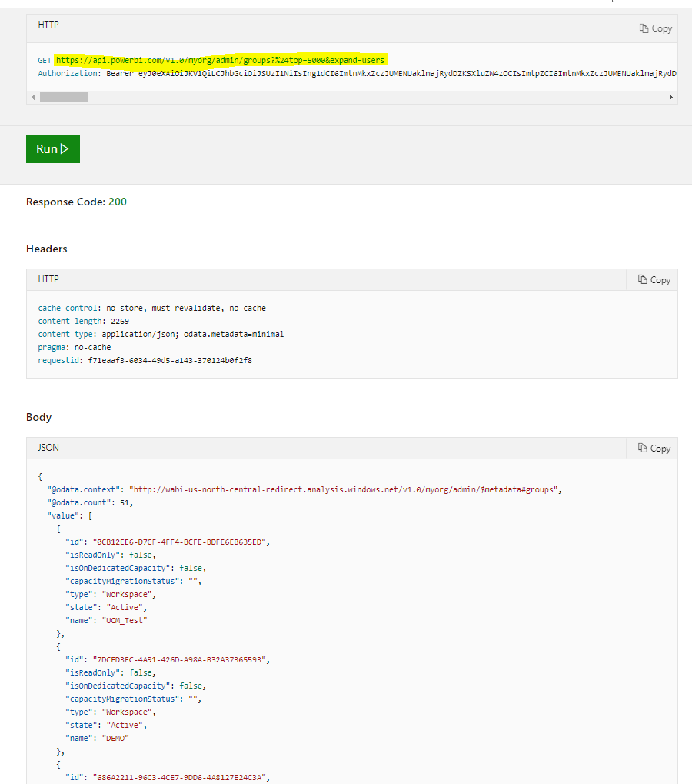Click the Authorization Bearer token line
This screenshot has width=692, height=784.
click(x=358, y=74)
